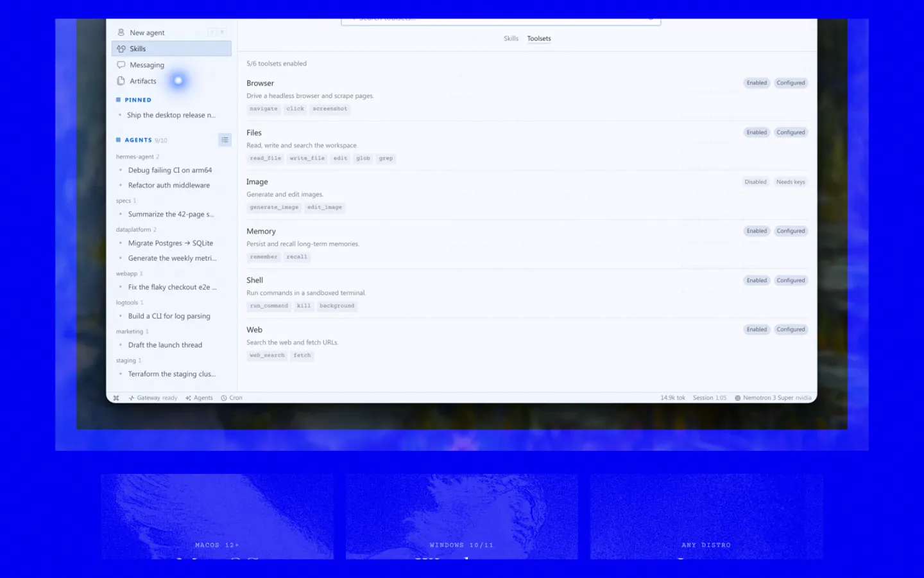Click the 'read_file' tool chip

pyautogui.click(x=266, y=158)
